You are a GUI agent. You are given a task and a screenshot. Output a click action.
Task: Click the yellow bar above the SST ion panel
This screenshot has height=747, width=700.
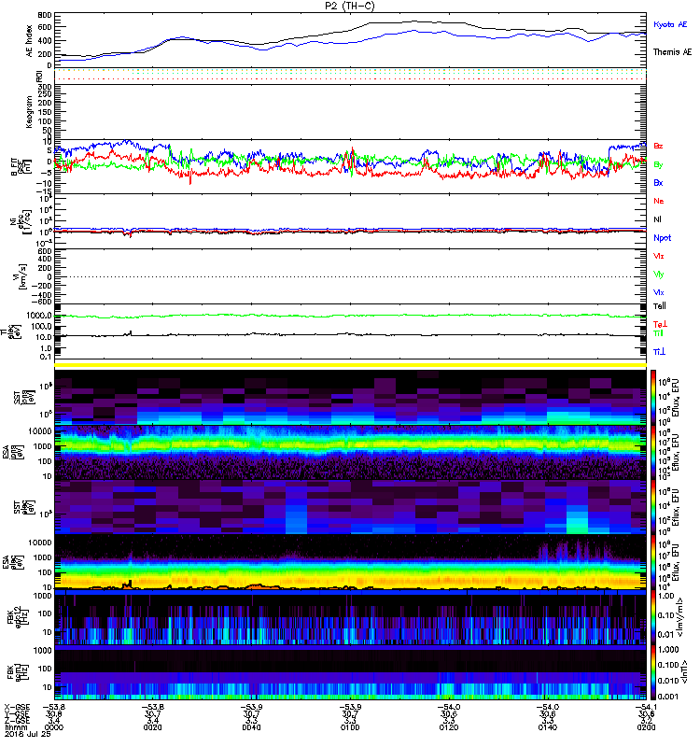[351, 365]
